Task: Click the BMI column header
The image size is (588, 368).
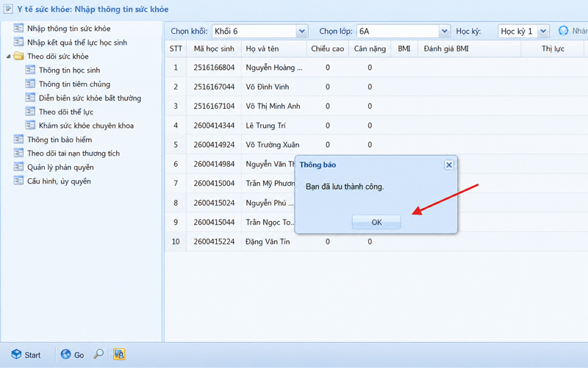Action: [404, 48]
